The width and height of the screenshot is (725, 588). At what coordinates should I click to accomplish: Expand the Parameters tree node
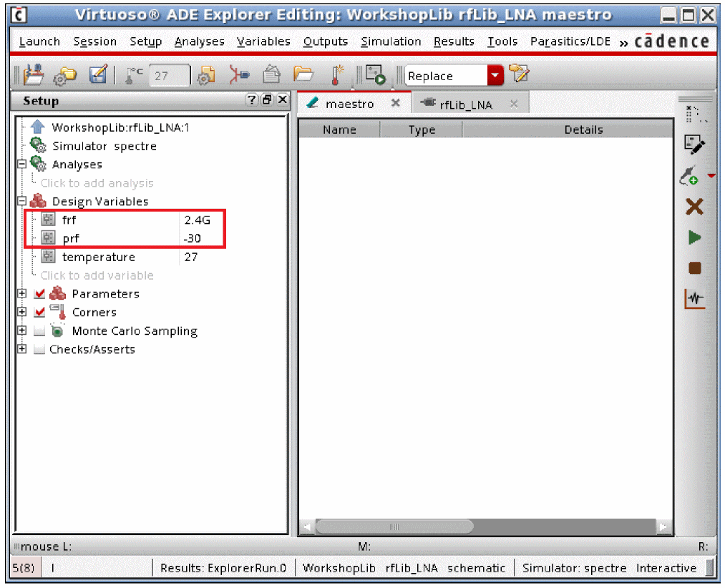click(x=21, y=293)
